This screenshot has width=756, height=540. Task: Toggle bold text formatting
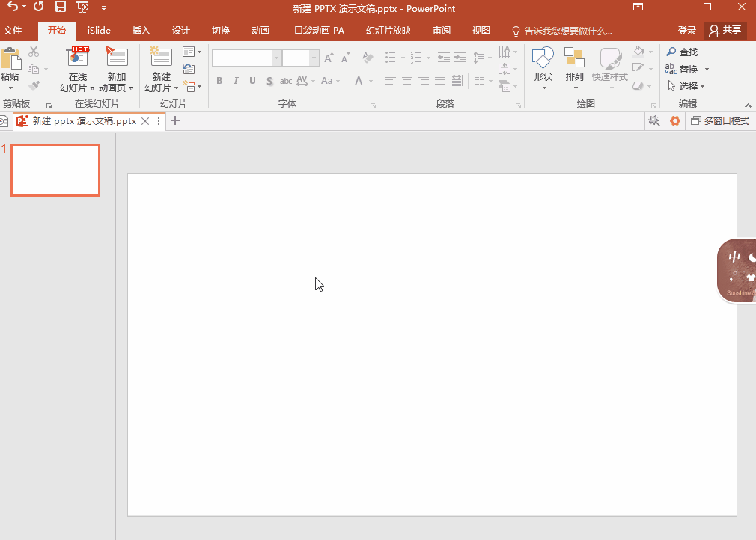[219, 81]
